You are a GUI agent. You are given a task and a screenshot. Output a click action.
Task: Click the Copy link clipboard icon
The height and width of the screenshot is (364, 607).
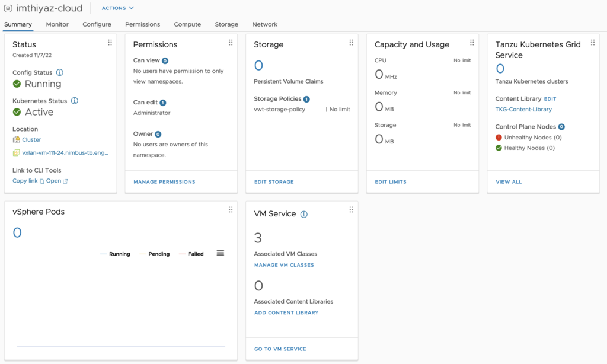(x=41, y=181)
